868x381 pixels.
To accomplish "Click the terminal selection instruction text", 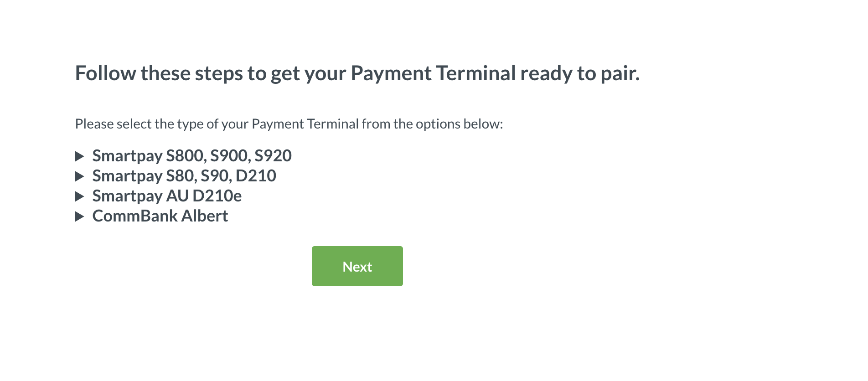I will coord(289,123).
